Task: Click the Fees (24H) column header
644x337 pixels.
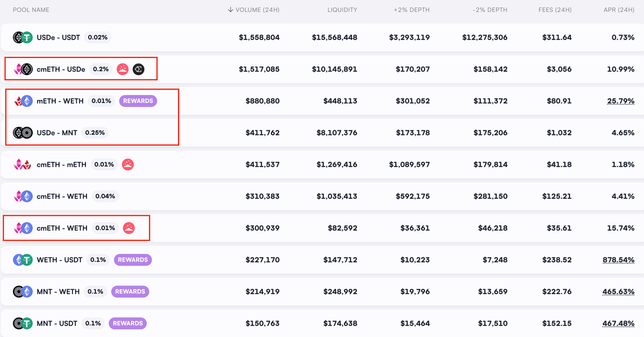Action: (x=555, y=10)
